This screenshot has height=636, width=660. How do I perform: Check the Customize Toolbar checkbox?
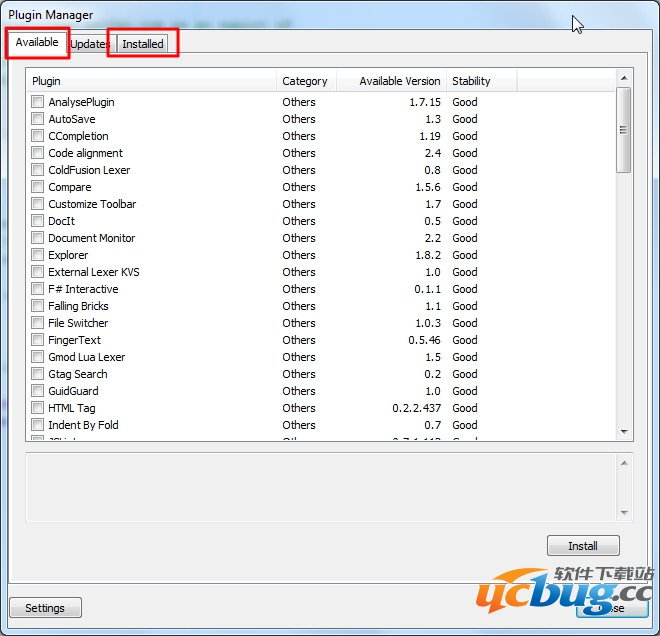[37, 204]
